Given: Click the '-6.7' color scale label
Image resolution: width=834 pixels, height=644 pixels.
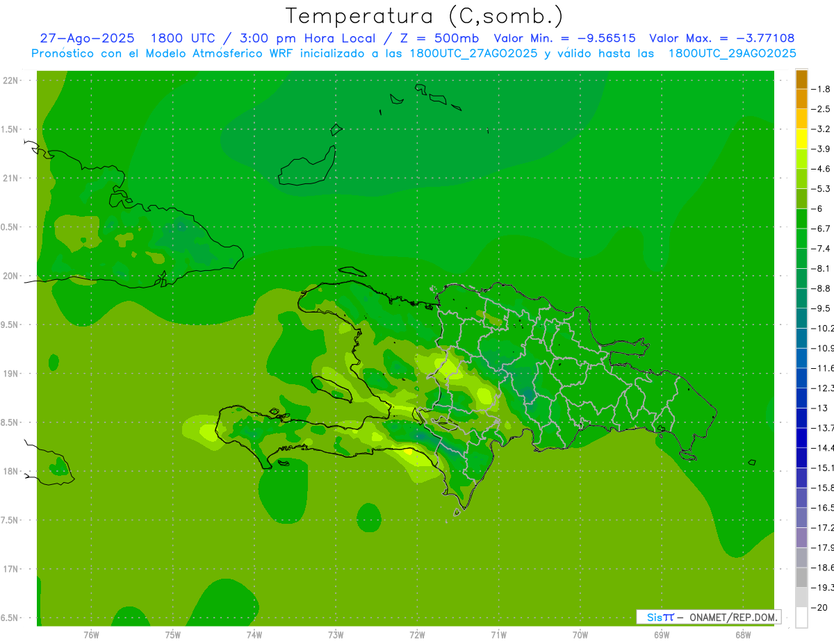Looking at the screenshot, I should pyautogui.click(x=821, y=228).
